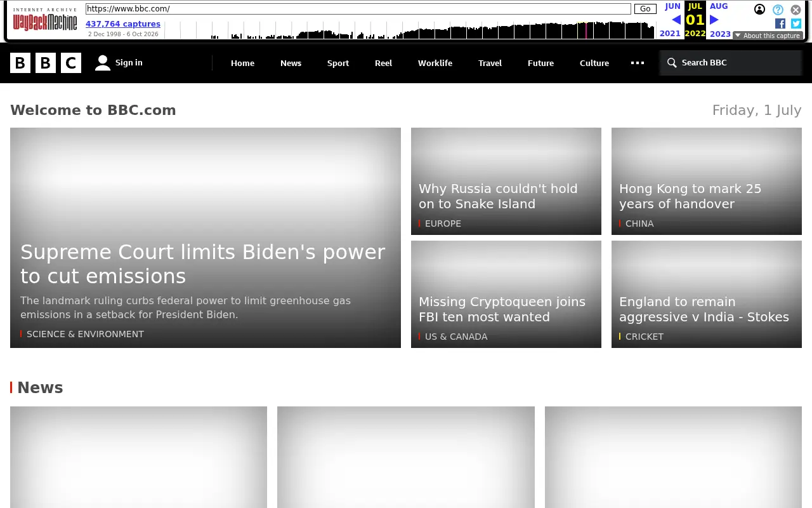Image resolution: width=812 pixels, height=508 pixels.
Task: Open the Sport nav item
Action: point(338,63)
